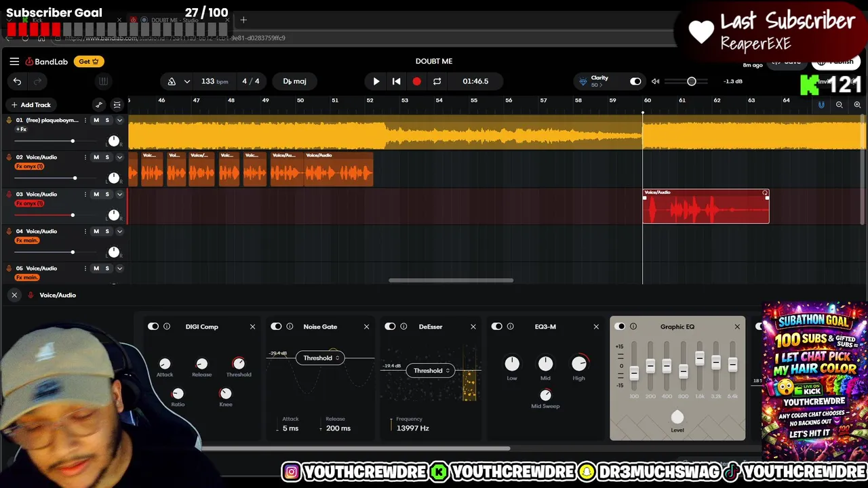868x488 pixels.
Task: Bypass the EQ3-M effect toggle
Action: (497, 327)
